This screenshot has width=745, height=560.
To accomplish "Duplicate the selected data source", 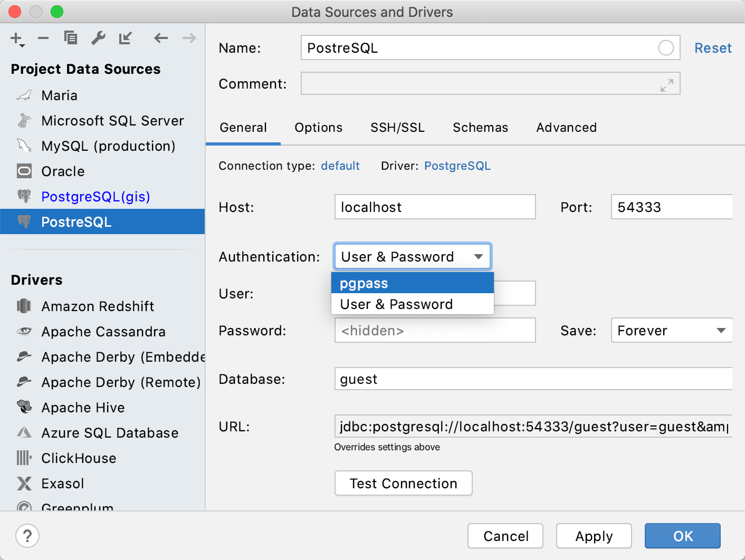I will coord(71,38).
